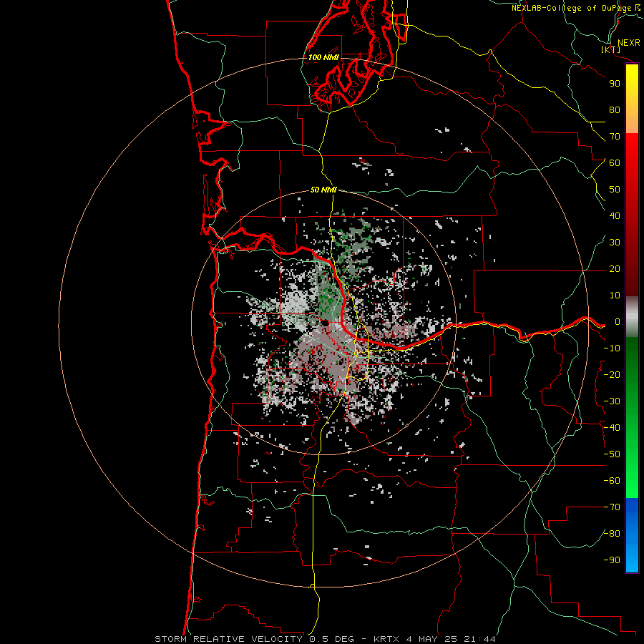This screenshot has width=644, height=644.
Task: Click the 0 value on velocity scale
Action: pos(618,322)
